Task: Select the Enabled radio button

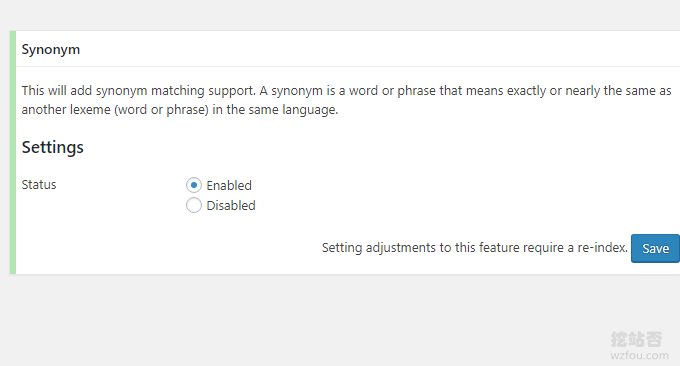Action: [x=193, y=185]
